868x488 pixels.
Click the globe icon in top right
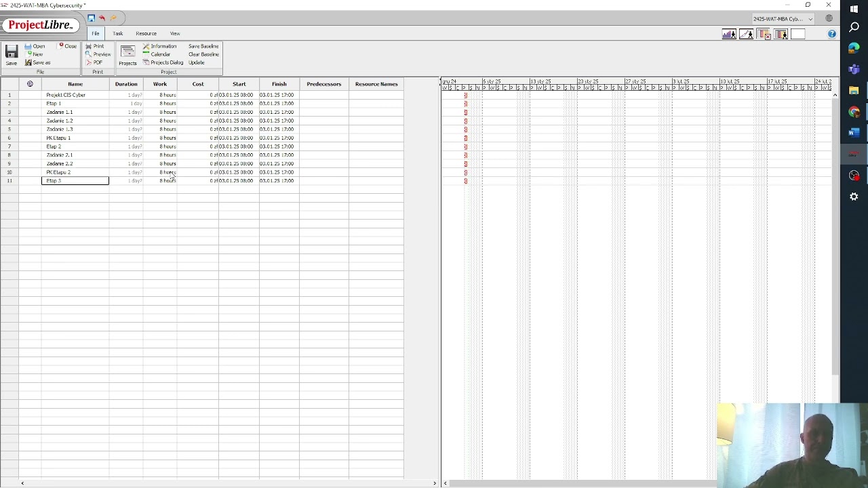pyautogui.click(x=829, y=18)
